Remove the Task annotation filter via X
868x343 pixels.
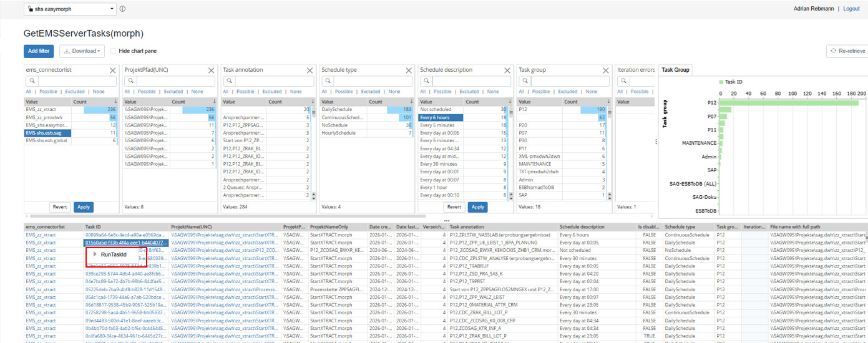pos(310,70)
